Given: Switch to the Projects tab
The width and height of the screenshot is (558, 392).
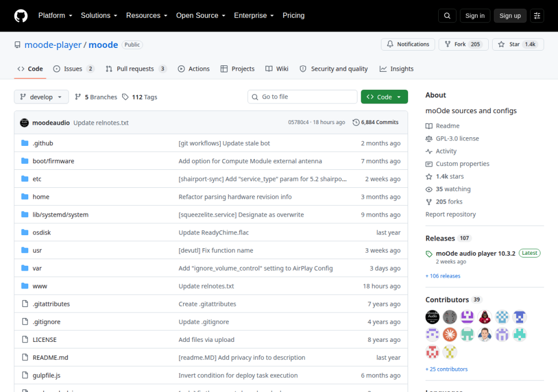Looking at the screenshot, I should click(238, 69).
